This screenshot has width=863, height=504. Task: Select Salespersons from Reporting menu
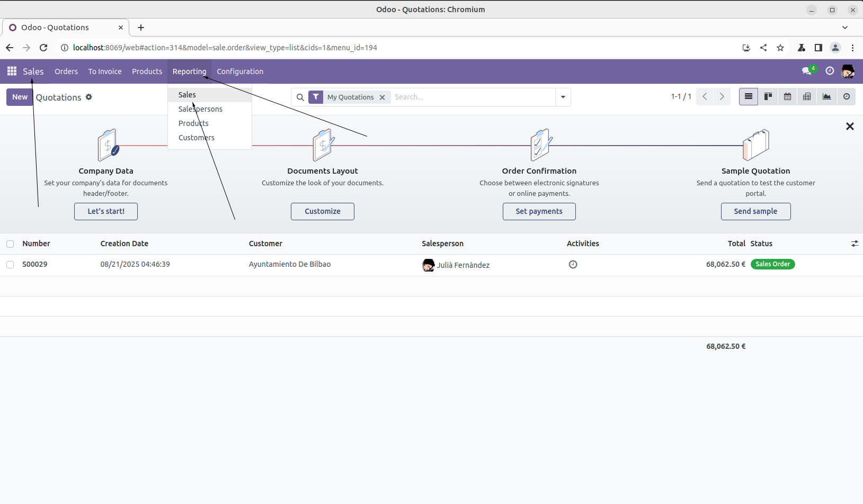point(200,109)
